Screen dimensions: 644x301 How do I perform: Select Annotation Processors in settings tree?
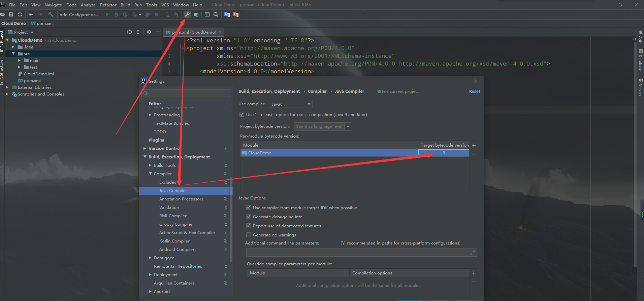click(x=181, y=199)
